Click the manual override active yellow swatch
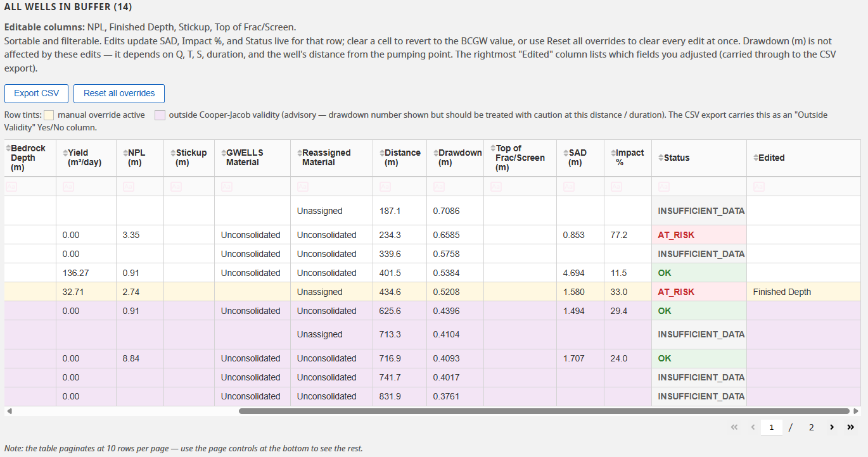868x457 pixels. 49,115
